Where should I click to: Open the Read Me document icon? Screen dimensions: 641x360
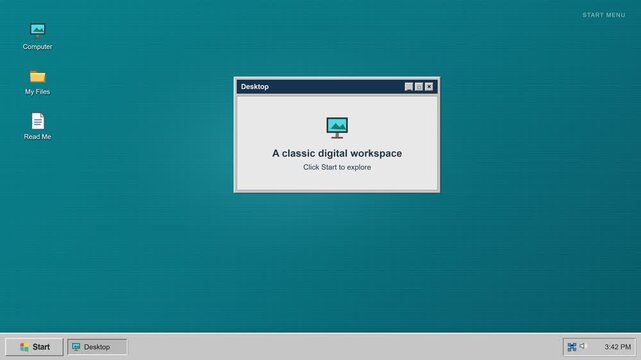pyautogui.click(x=38, y=121)
